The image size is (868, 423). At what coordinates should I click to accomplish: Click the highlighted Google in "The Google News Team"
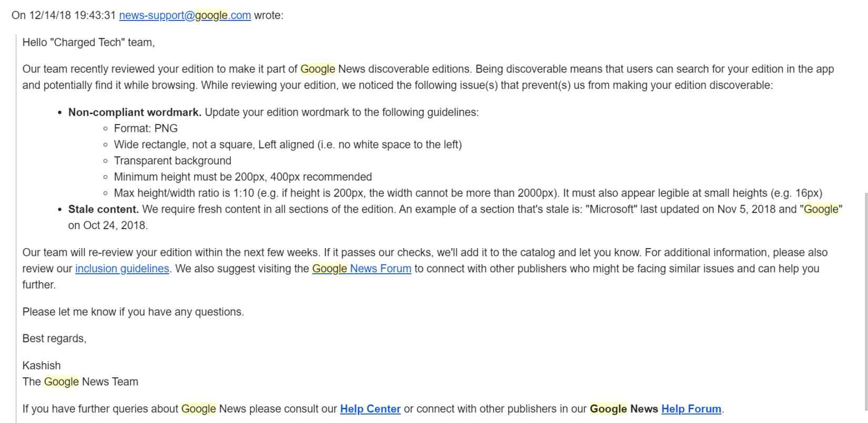(61, 381)
